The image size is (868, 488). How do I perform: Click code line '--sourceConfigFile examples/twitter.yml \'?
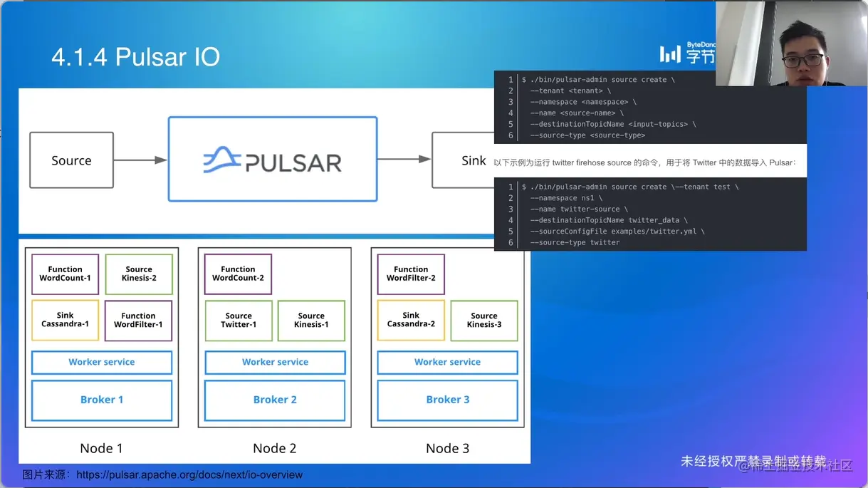(617, 232)
